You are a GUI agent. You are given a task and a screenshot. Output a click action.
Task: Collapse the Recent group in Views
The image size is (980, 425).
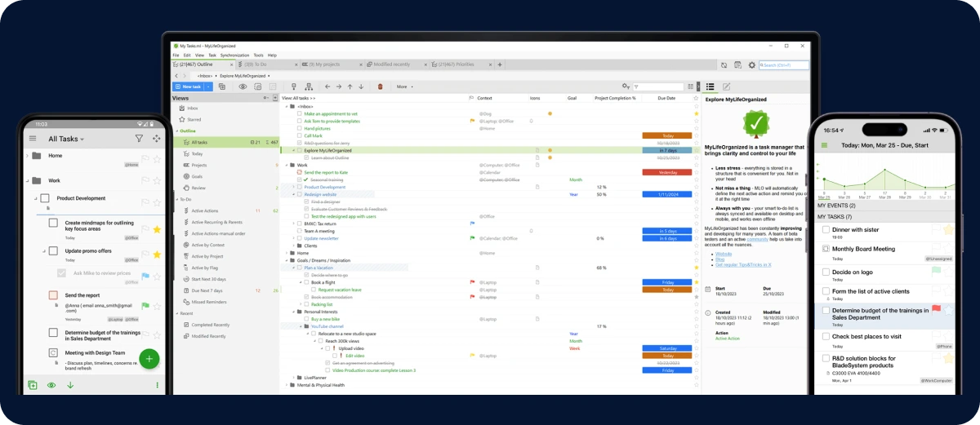[x=176, y=313]
